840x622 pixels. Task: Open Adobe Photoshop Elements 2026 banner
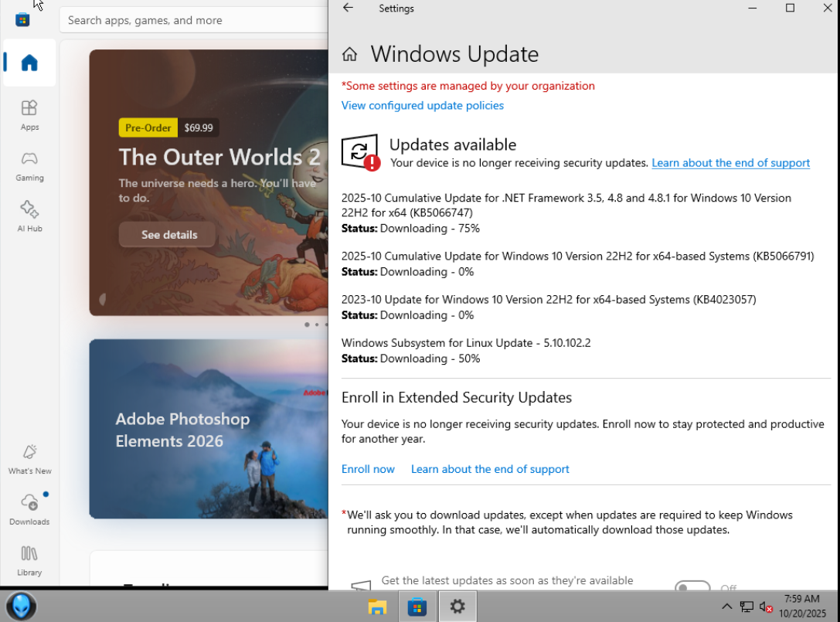click(209, 429)
